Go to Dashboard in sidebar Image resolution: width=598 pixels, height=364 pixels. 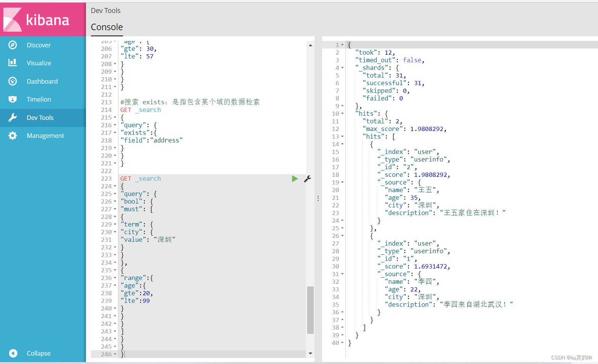click(x=42, y=81)
